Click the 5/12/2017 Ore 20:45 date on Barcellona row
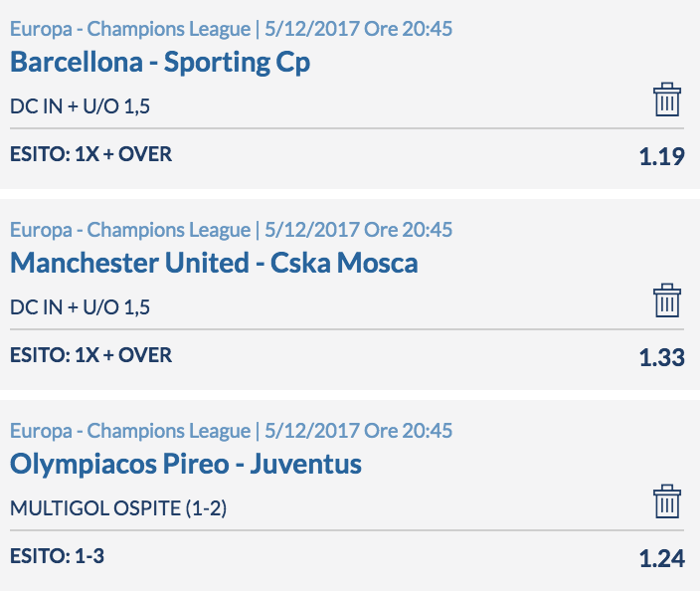The image size is (700, 593). [359, 29]
